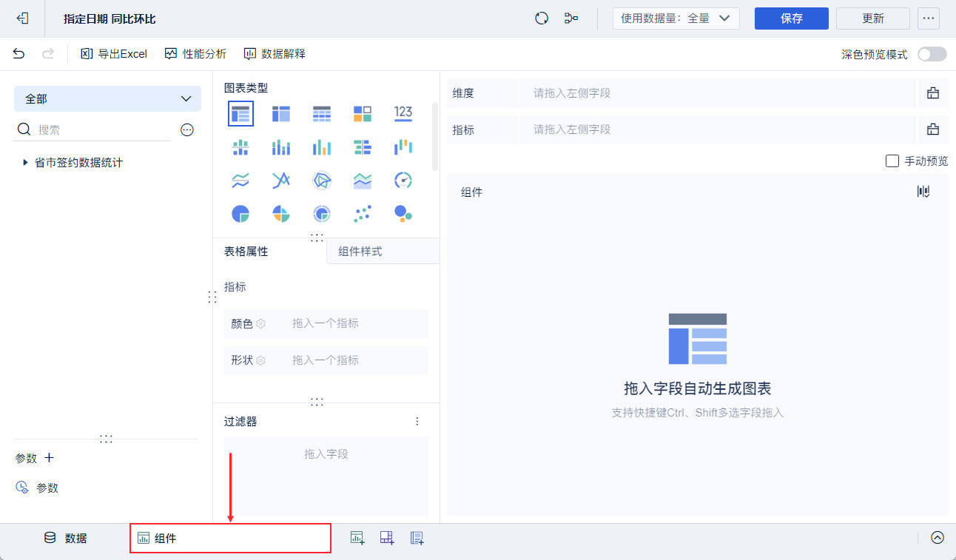
Task: Click the 保存 save button
Action: [x=792, y=18]
